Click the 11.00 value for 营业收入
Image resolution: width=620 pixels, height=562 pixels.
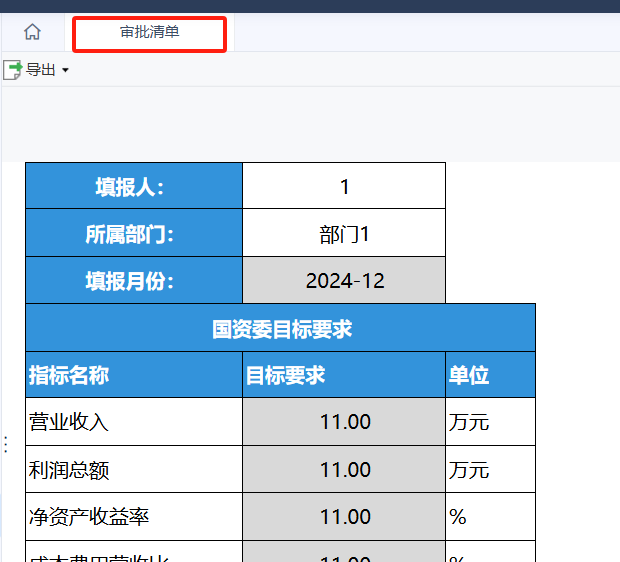tap(344, 422)
